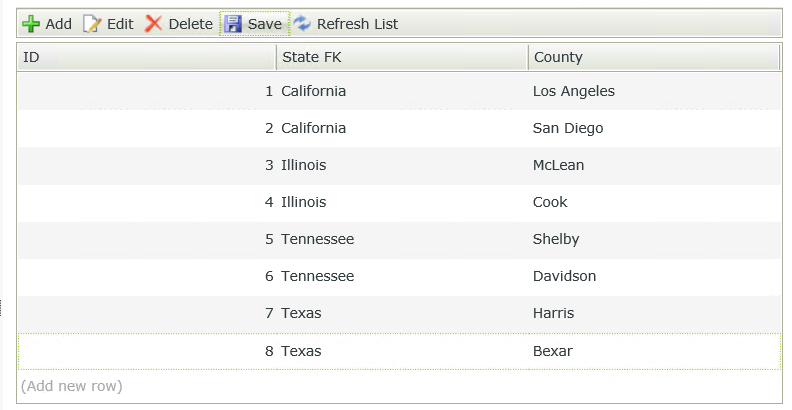Viewport: 792px width, 410px height.
Task: Click the red X Delete icon
Action: [x=153, y=24]
